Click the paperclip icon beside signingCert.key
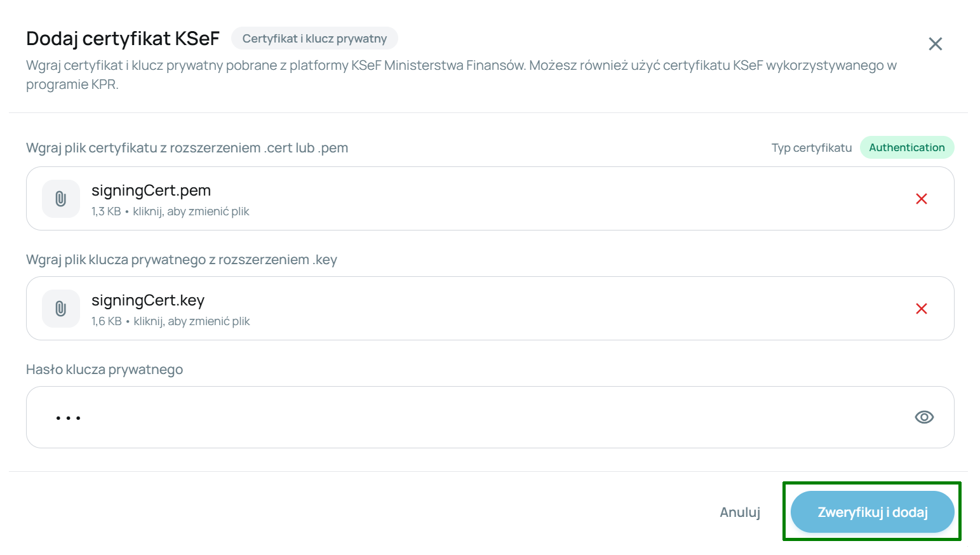 click(61, 309)
